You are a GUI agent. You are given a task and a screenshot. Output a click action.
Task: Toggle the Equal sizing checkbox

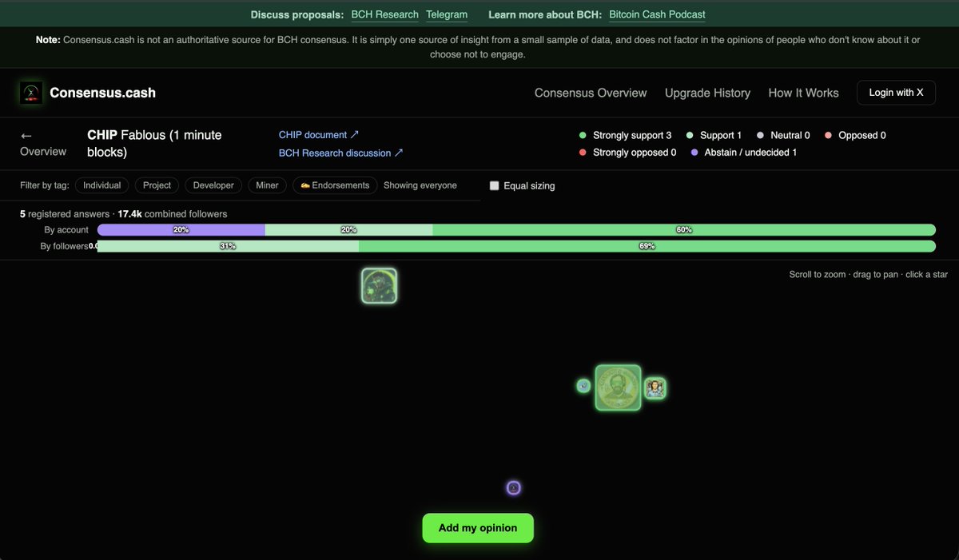tap(494, 185)
